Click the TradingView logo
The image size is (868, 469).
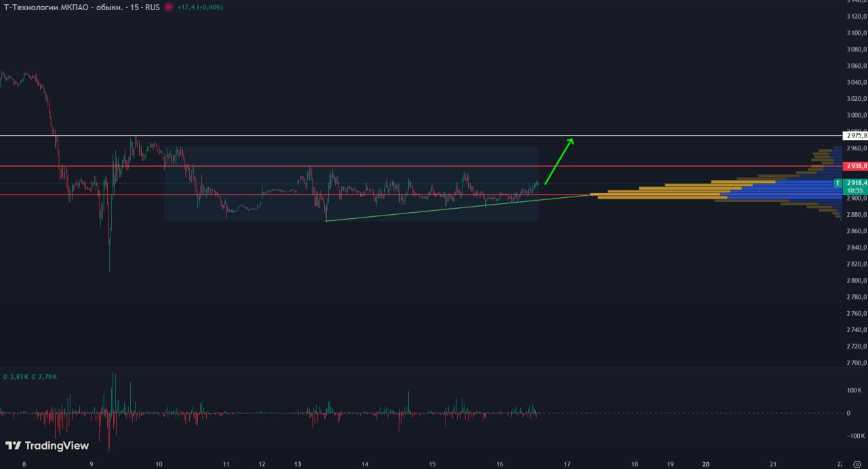[x=47, y=445]
